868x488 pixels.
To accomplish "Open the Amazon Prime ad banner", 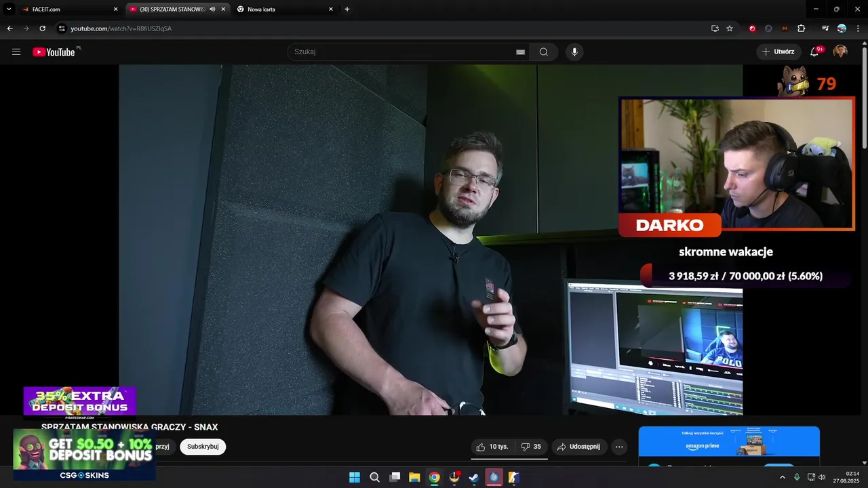I will pyautogui.click(x=729, y=441).
